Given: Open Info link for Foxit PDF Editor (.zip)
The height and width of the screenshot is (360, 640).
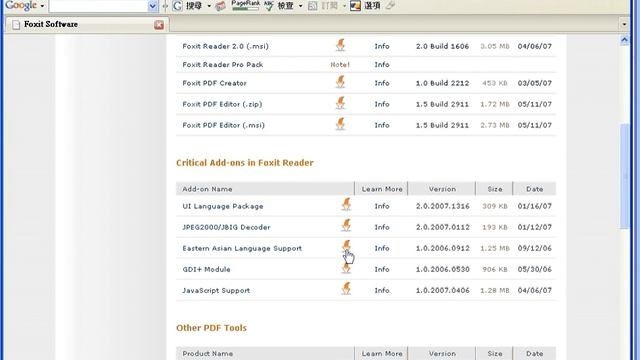Looking at the screenshot, I should coord(382,104).
